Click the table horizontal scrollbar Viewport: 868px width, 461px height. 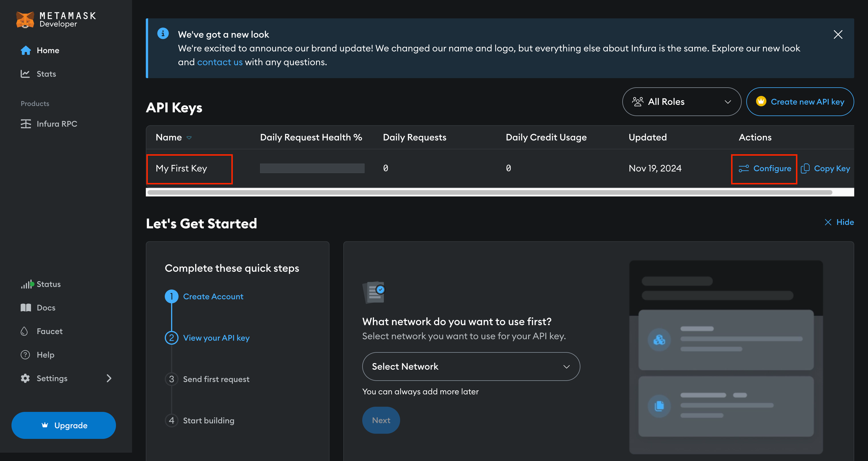(490, 192)
